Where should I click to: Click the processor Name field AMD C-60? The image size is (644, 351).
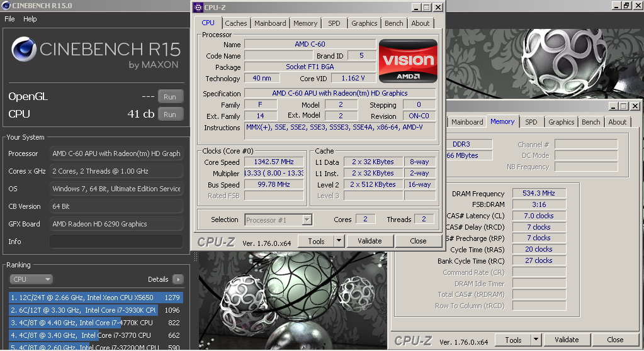point(310,44)
